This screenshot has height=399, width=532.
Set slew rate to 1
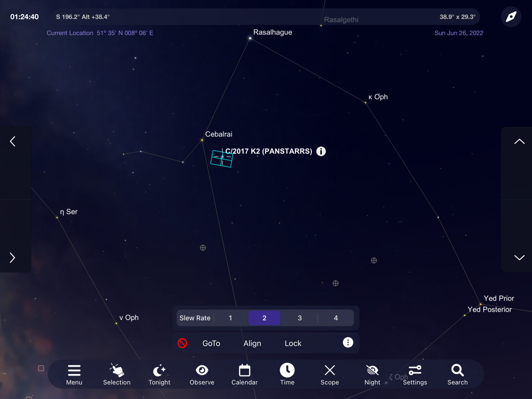230,318
